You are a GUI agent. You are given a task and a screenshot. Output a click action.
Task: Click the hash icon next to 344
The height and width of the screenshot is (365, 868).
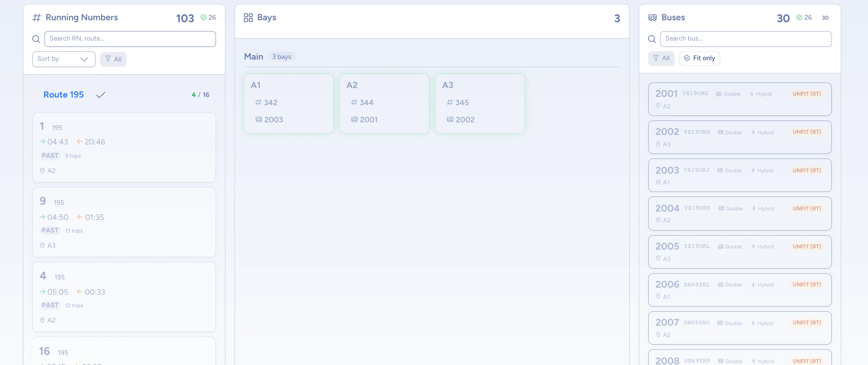354,102
